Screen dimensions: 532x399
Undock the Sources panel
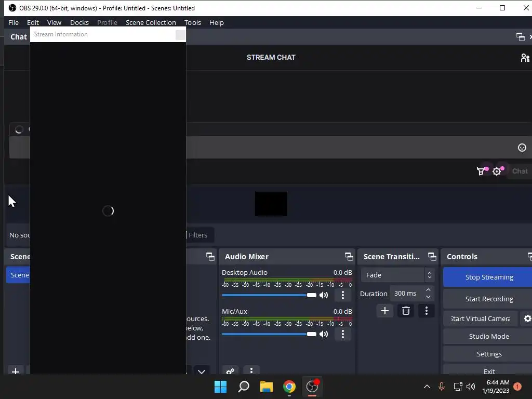(210, 257)
